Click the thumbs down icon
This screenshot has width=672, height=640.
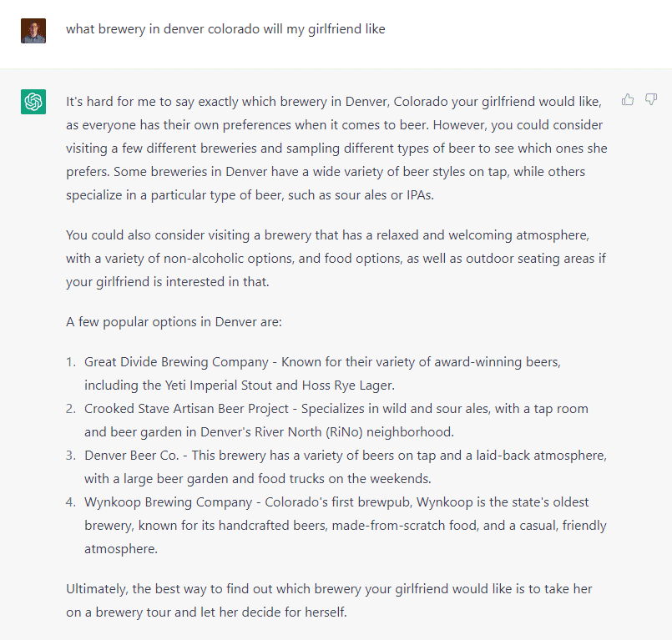click(651, 100)
